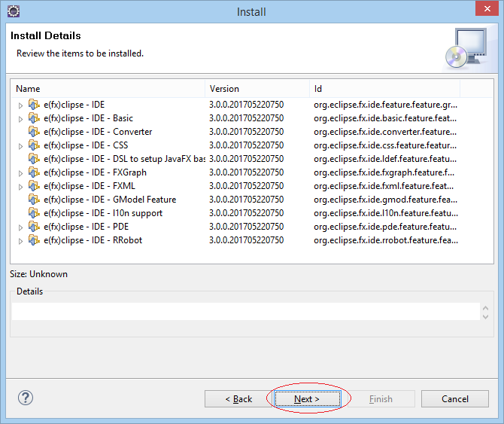Open help via the question mark icon
The height and width of the screenshot is (424, 504).
click(x=26, y=398)
